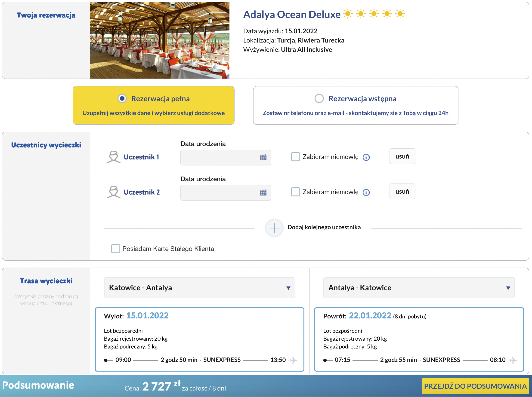Click Uczestnik 1 person avatar icon
This screenshot has height=397, width=532.
(x=114, y=157)
